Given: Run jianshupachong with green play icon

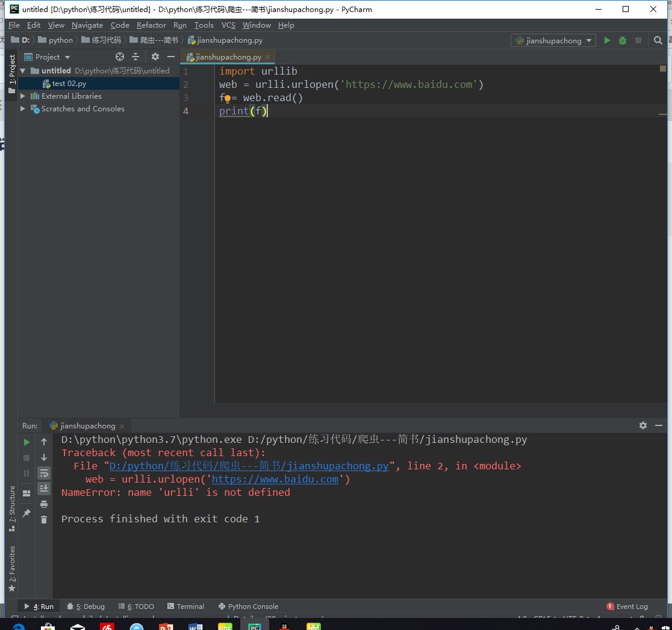Looking at the screenshot, I should 607,40.
